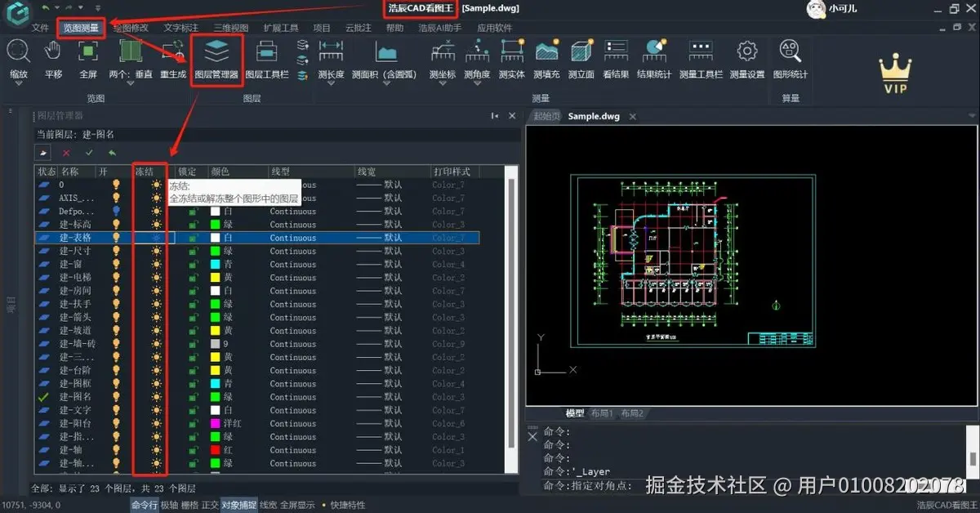Click the green back arrow icon in layer manager
The image size is (980, 513).
point(112,153)
